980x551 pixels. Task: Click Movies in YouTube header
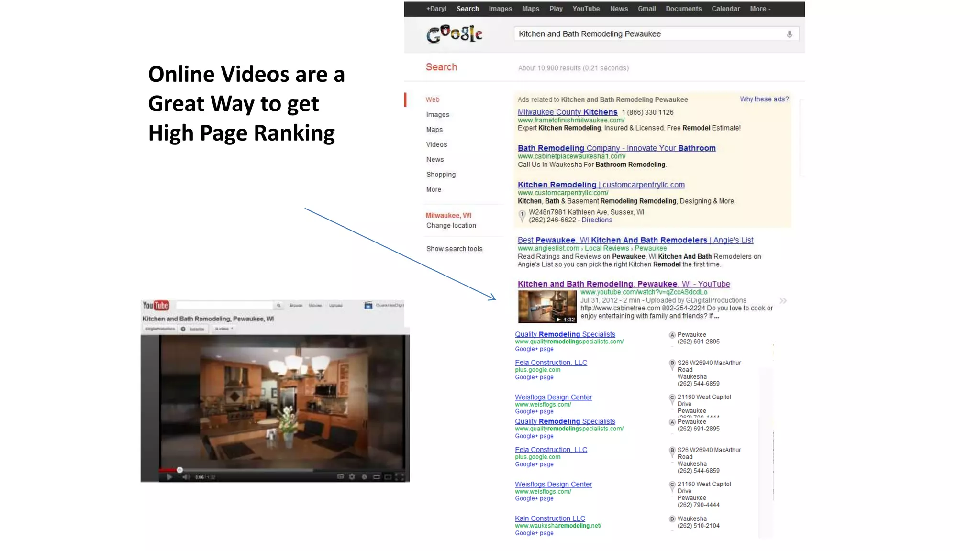(315, 305)
